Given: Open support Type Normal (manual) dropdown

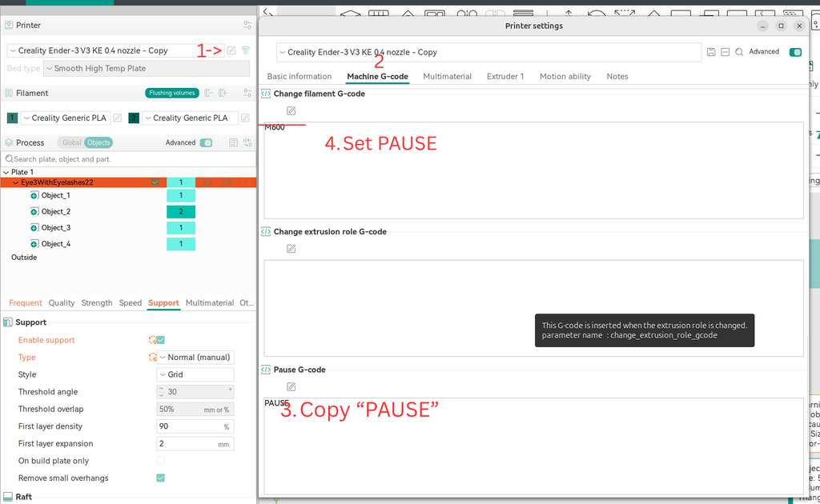Looking at the screenshot, I should point(195,358).
